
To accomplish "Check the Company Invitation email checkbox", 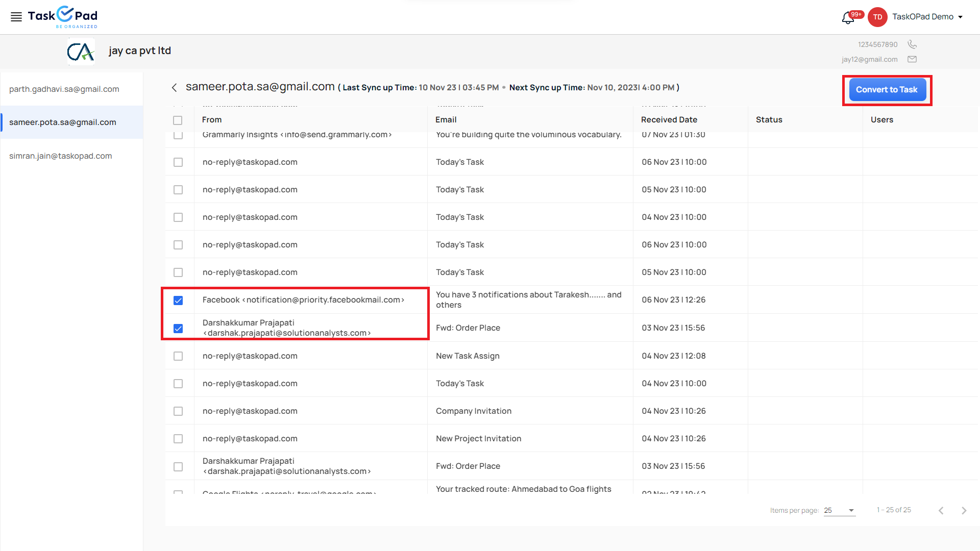I will pyautogui.click(x=178, y=411).
